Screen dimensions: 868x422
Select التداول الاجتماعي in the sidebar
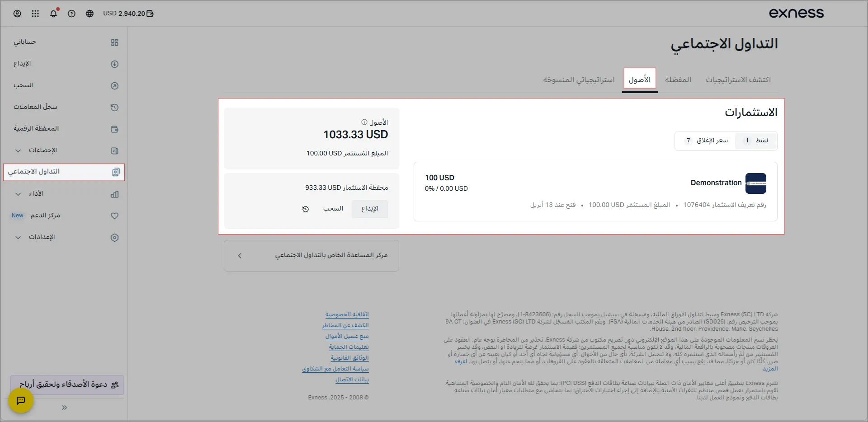tap(64, 172)
